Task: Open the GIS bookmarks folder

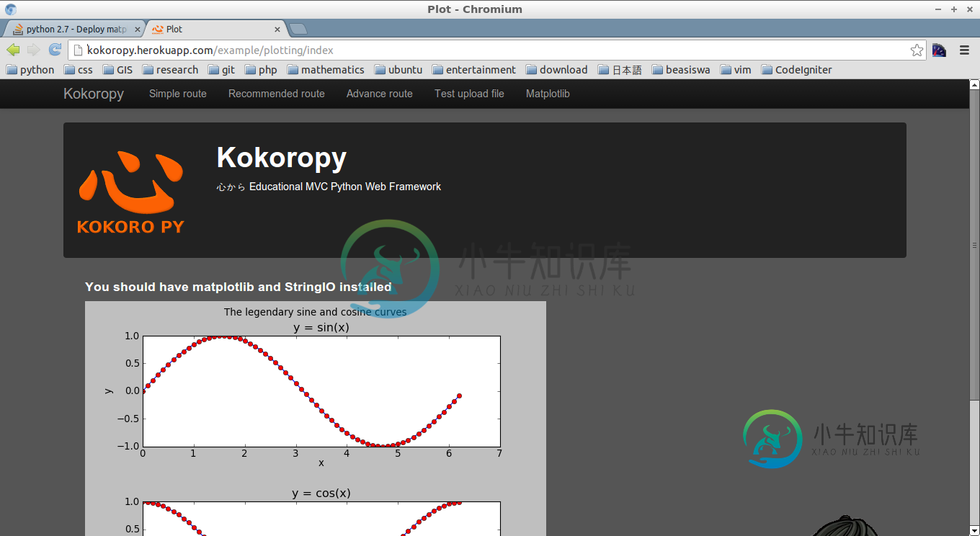Action: [x=117, y=70]
